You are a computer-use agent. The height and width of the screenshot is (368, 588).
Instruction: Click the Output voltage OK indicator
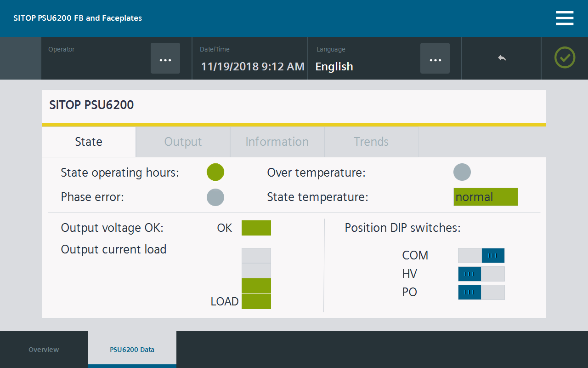coord(256,228)
